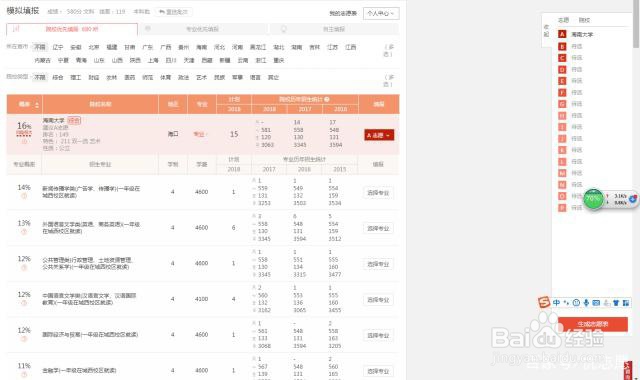Filter school type by 师范
The width and height of the screenshot is (640, 380).
click(x=147, y=78)
